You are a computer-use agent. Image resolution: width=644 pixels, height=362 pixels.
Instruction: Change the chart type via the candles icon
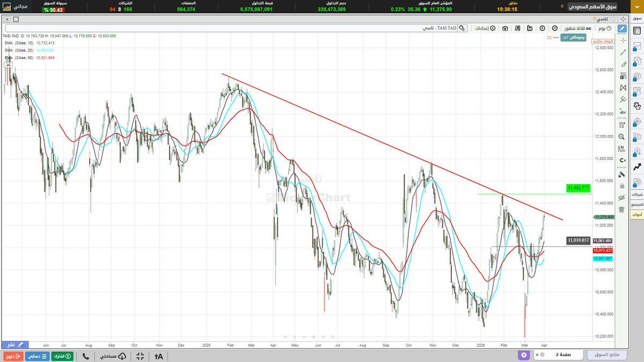click(x=530, y=28)
